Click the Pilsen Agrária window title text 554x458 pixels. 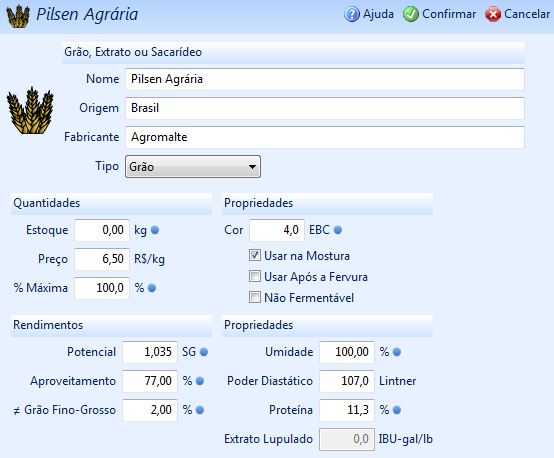87,15
